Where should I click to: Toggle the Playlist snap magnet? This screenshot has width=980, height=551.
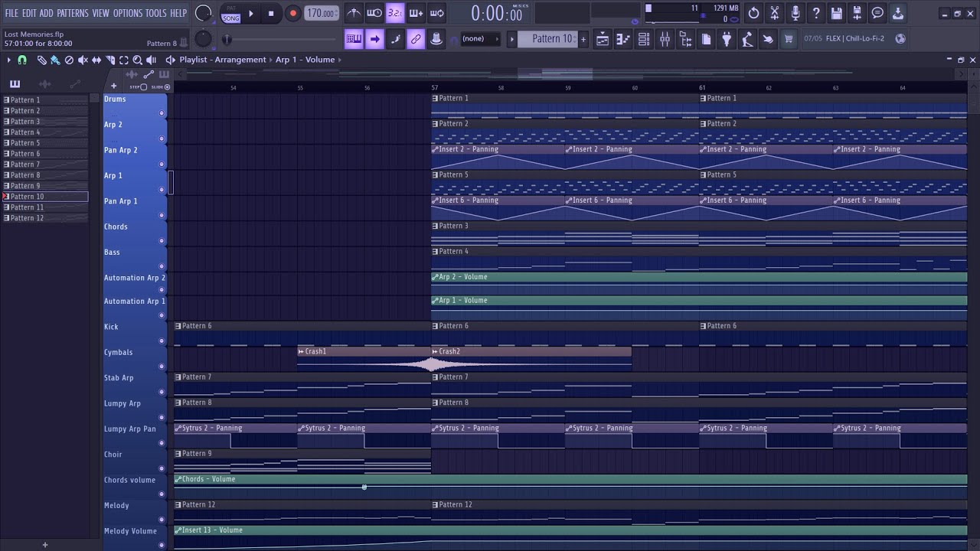(22, 60)
